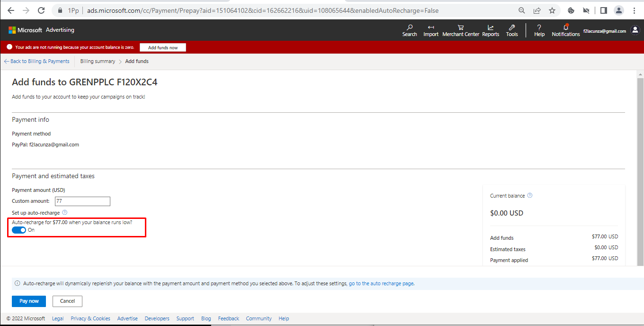Click into the Custom amount field

click(x=82, y=201)
